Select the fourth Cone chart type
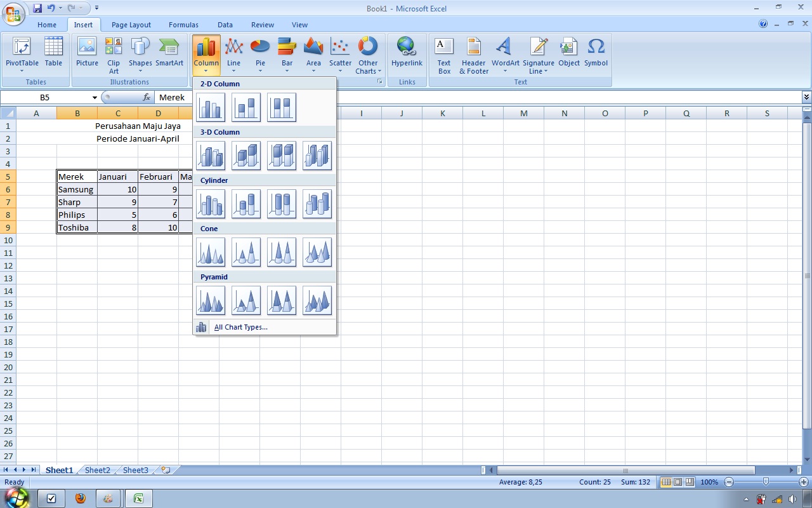Image resolution: width=812 pixels, height=508 pixels. click(x=317, y=251)
